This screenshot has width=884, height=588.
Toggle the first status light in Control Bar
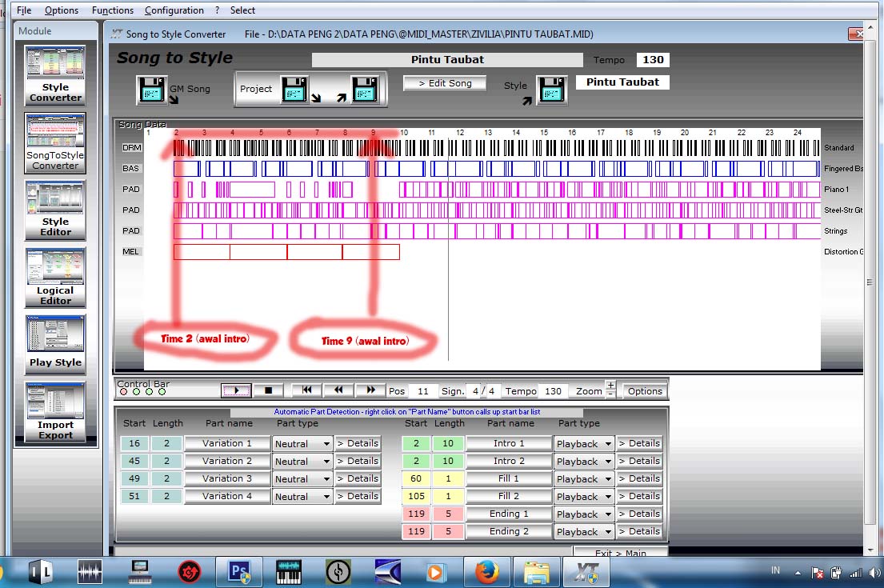[122, 392]
